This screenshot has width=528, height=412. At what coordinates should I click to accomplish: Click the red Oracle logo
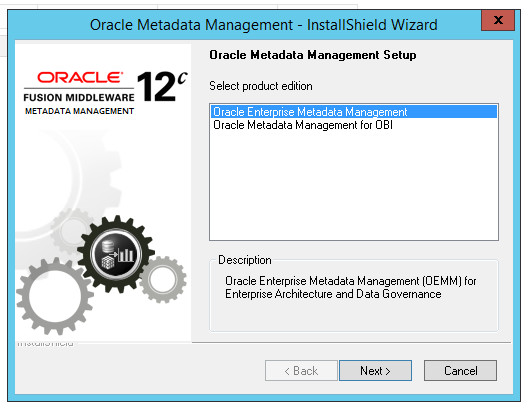80,77
